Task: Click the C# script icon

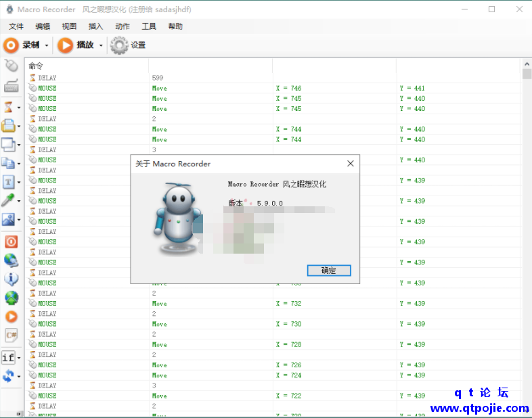Action: coord(12,335)
